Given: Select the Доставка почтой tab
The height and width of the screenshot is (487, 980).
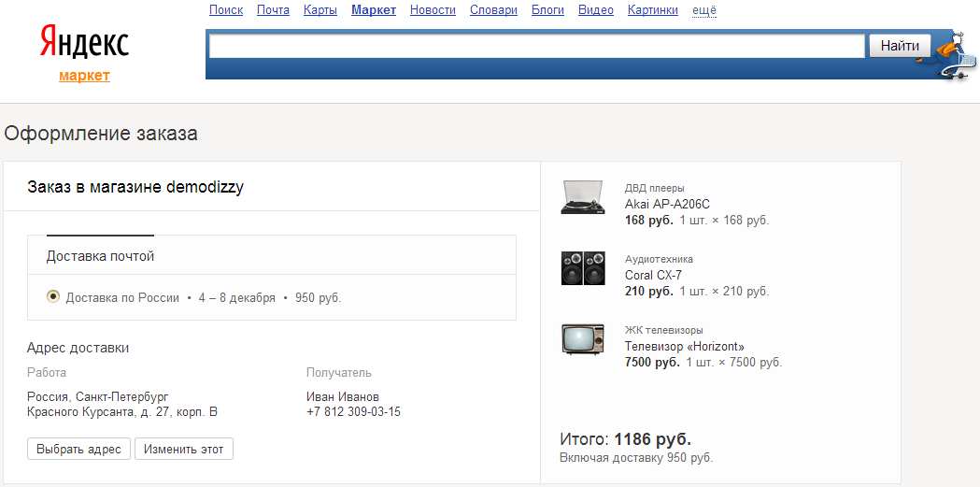Looking at the screenshot, I should coord(100,256).
